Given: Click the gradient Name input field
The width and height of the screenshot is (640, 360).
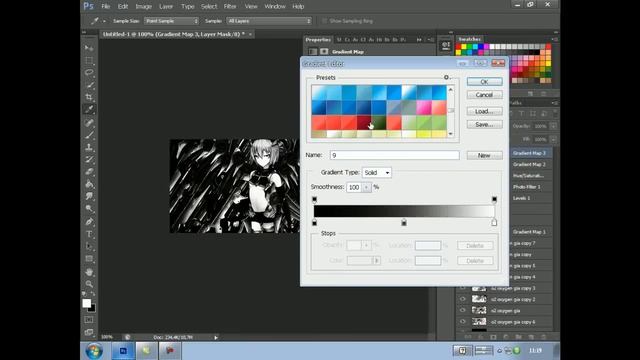Looking at the screenshot, I should (x=395, y=155).
